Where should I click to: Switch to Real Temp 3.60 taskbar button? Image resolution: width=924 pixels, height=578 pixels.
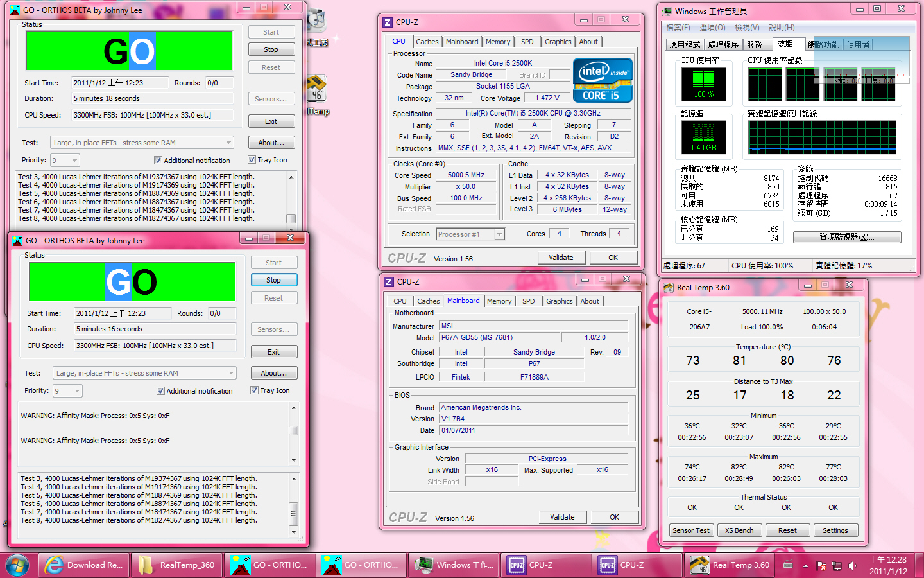(730, 565)
